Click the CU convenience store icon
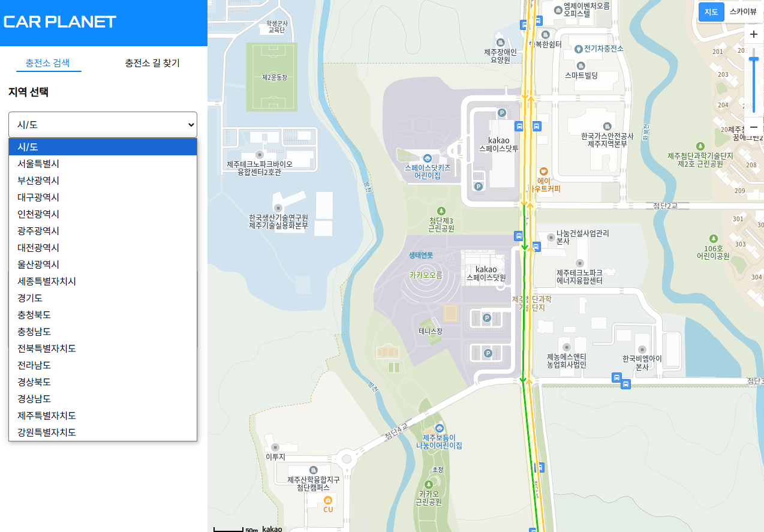This screenshot has width=764, height=532. 327,500
